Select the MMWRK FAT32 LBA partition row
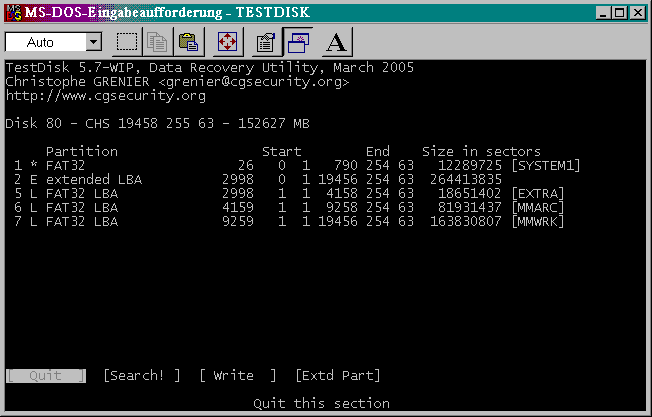 (289, 222)
